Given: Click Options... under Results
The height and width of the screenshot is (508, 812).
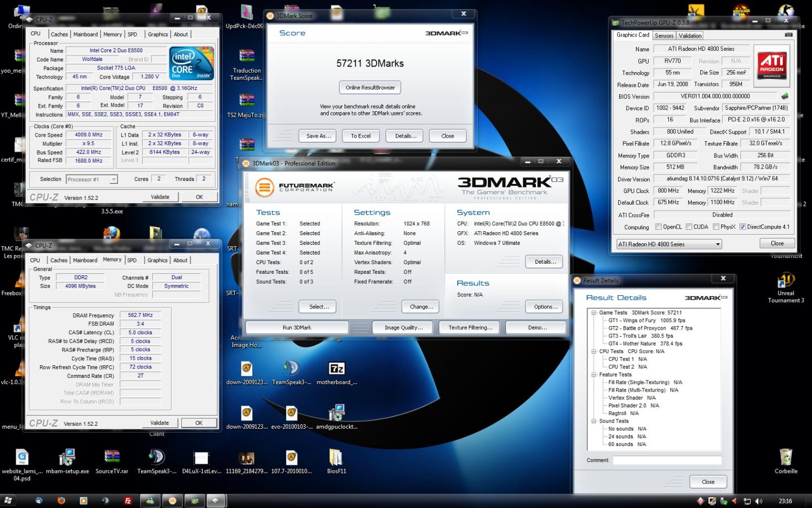Looking at the screenshot, I should 545,306.
